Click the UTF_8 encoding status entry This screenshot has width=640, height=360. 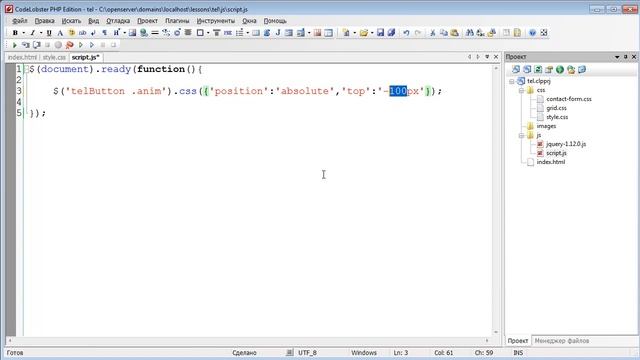(307, 353)
